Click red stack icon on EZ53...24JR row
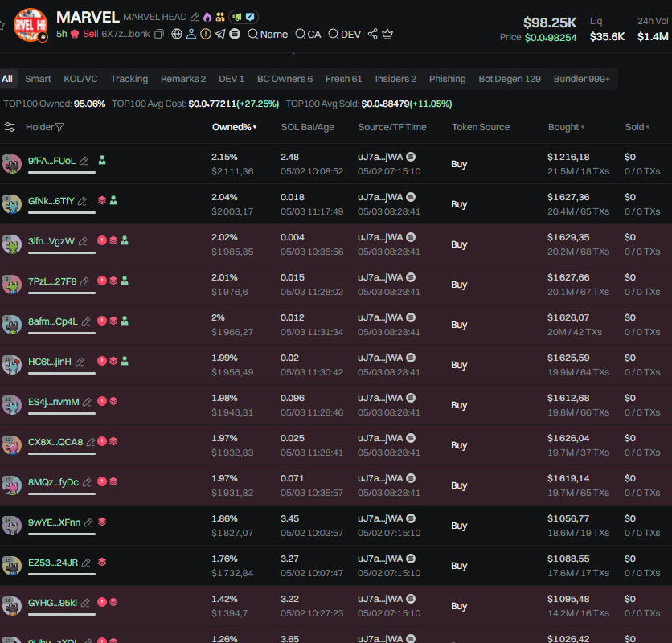The image size is (672, 643). [102, 562]
